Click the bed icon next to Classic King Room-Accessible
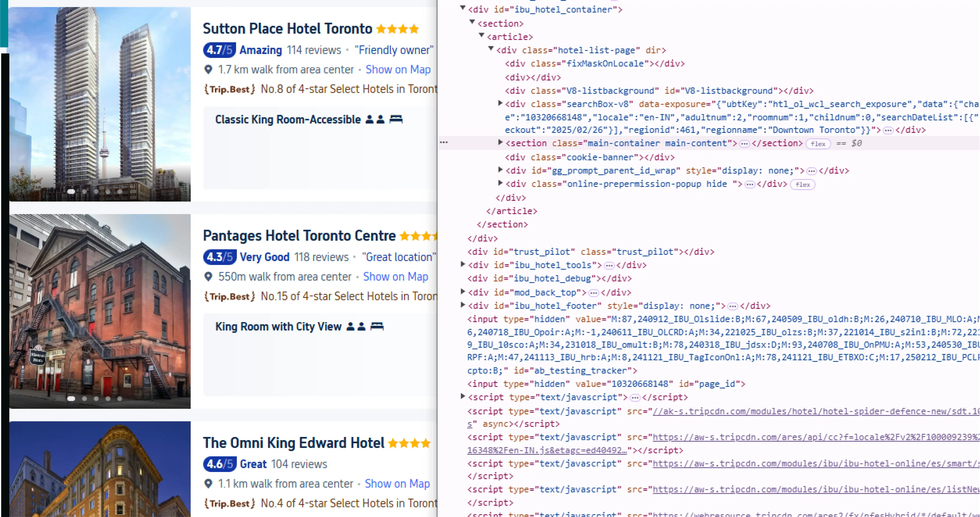Screen dimensions: 980x517 pos(396,119)
